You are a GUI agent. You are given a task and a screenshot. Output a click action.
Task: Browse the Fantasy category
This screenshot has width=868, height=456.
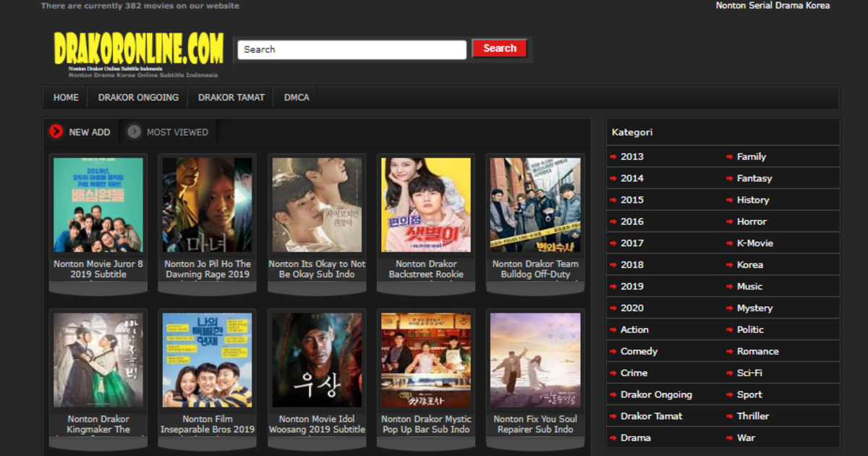[x=754, y=178]
